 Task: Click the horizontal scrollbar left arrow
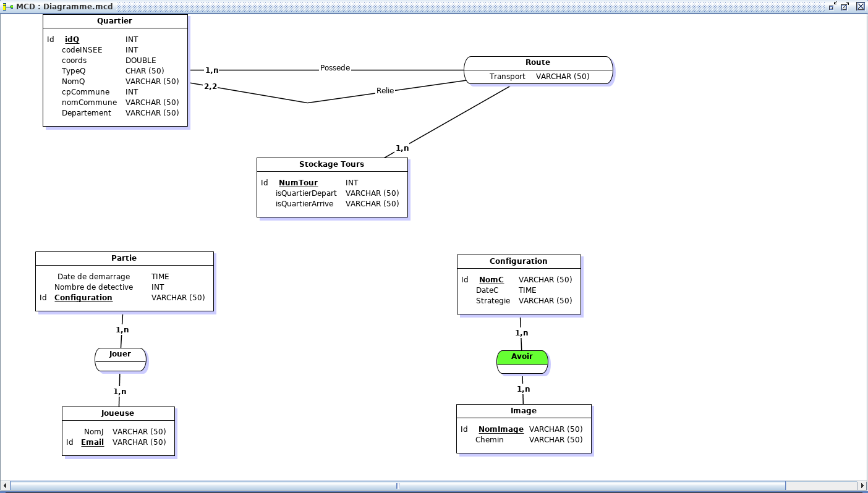click(5, 486)
